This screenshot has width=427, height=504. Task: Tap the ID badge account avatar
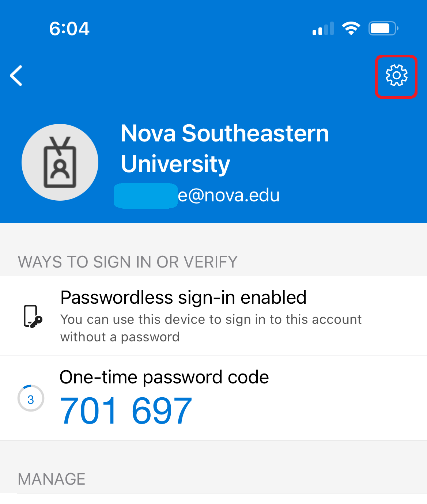point(60,162)
